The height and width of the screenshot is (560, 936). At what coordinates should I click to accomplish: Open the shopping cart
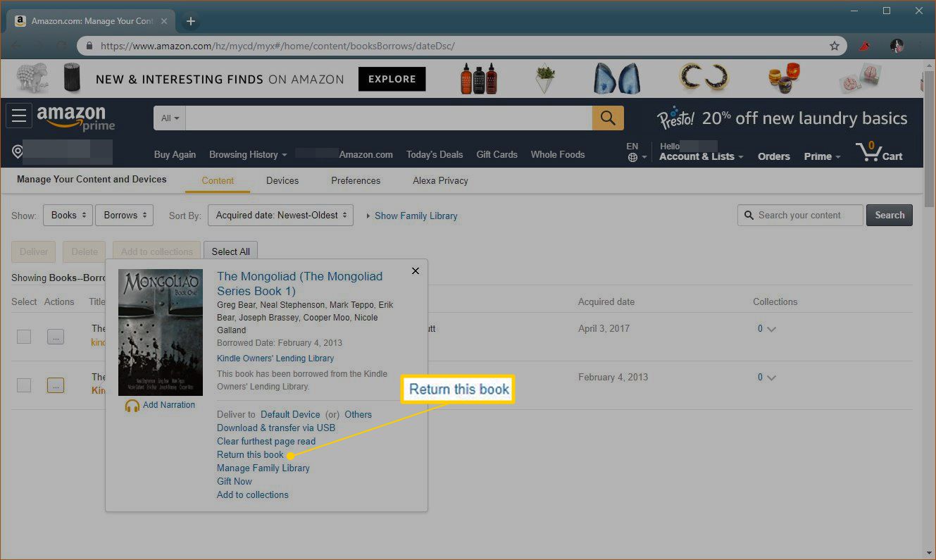point(879,152)
